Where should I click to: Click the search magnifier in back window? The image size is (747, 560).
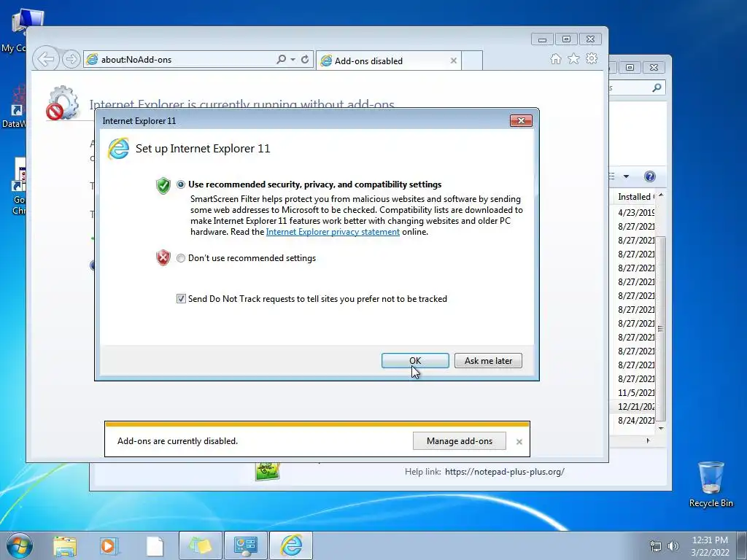point(657,87)
